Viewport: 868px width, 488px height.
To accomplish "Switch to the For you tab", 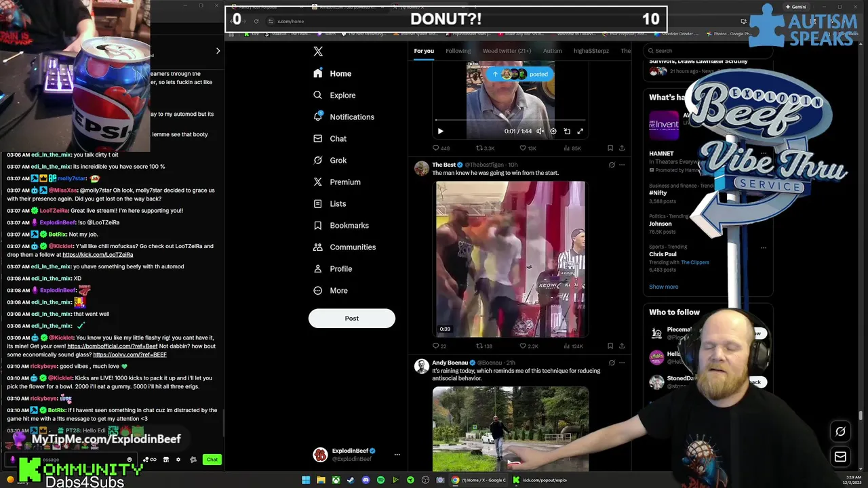I will pyautogui.click(x=424, y=51).
